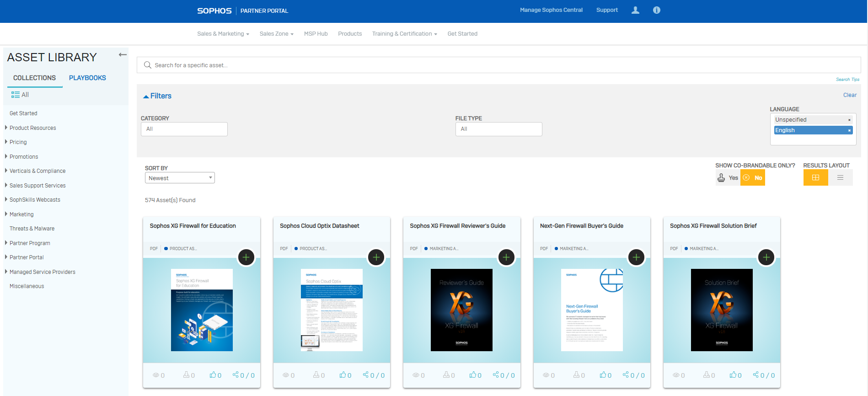
Task: Set co-brandable only to No
Action: [x=753, y=178]
